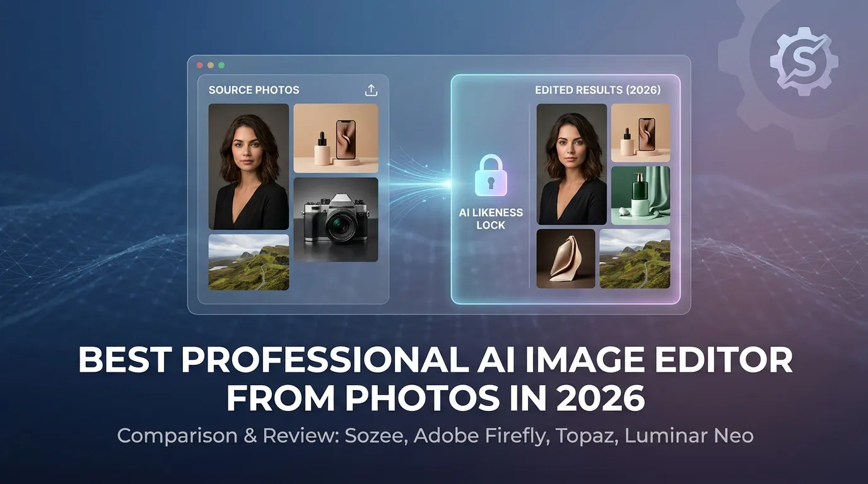Select the serum bottle and phone source photo

[336, 138]
